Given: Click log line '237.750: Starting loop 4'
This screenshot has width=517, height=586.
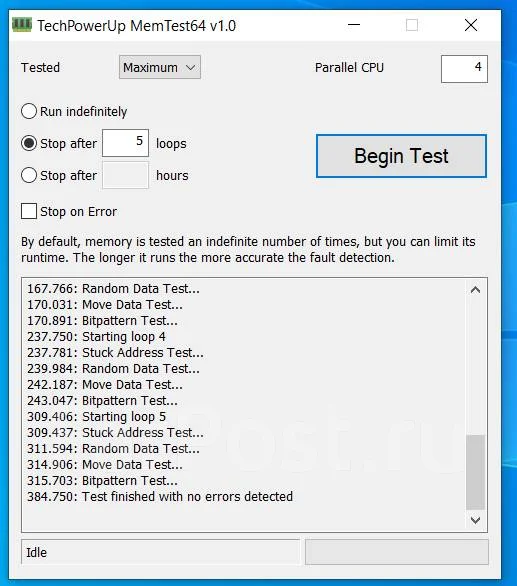Looking at the screenshot, I should pos(96,337).
